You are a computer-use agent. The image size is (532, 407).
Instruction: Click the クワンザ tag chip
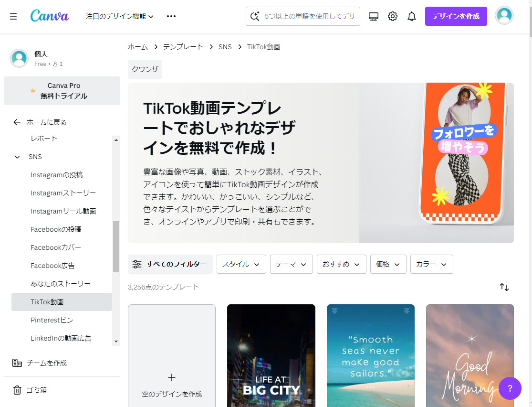[145, 69]
